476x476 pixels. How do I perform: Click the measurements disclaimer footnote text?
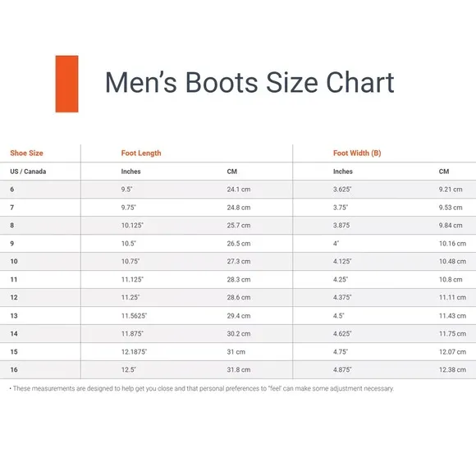coord(202,388)
